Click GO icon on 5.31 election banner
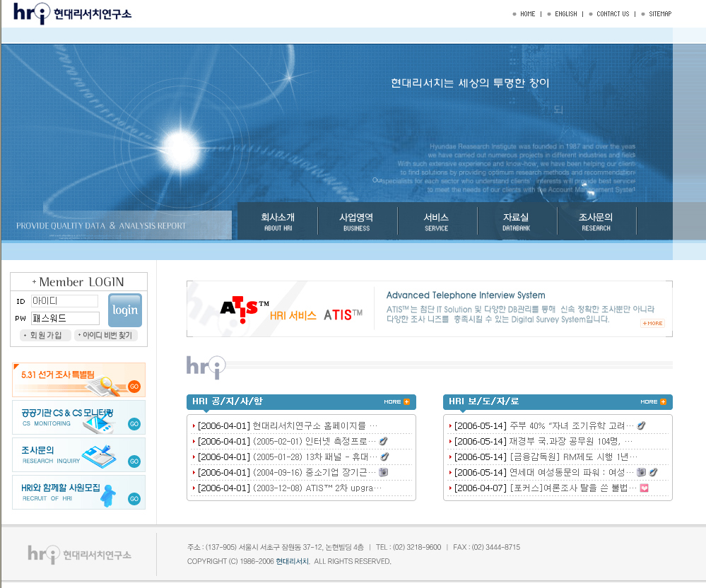The height and width of the screenshot is (588, 706). (134, 386)
